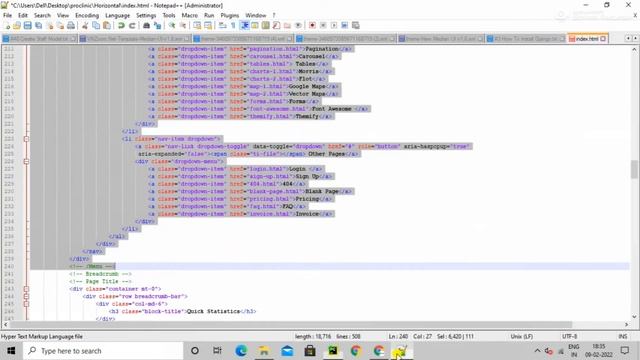This screenshot has height=360, width=640.
Task: Open File Explorer from the taskbar
Action: (x=264, y=351)
